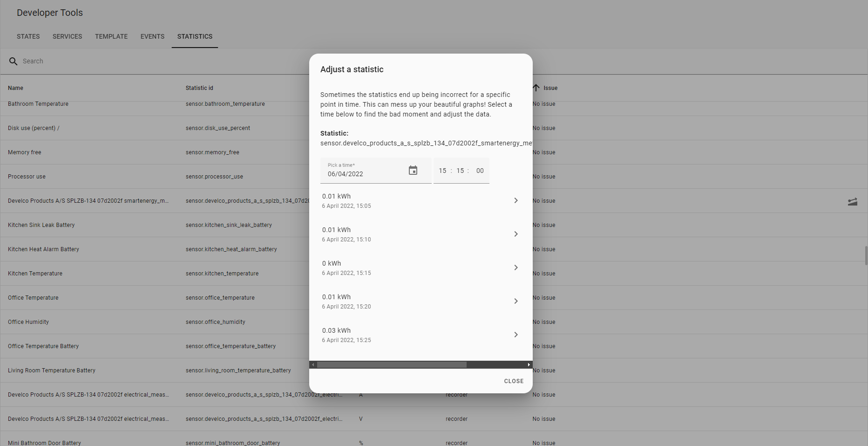This screenshot has width=868, height=446.
Task: Click sensor.office_humidity statistic id
Action: pos(215,322)
